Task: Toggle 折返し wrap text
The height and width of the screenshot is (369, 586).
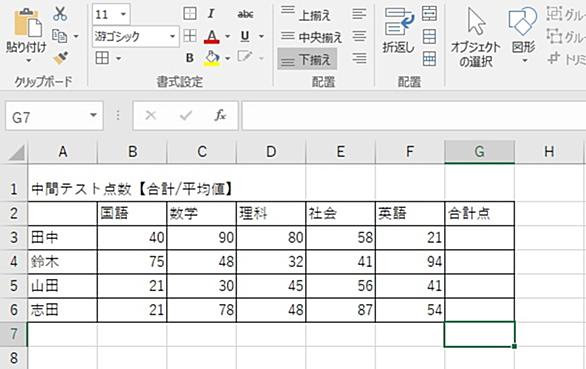Action: tap(399, 31)
